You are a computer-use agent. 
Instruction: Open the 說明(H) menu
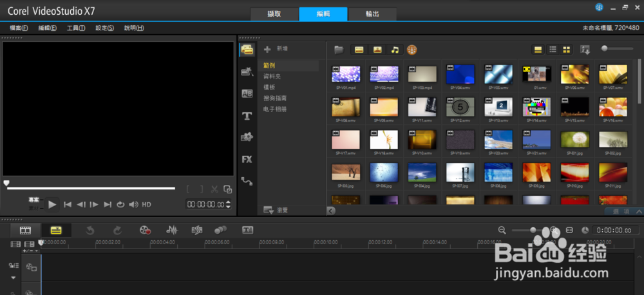point(134,28)
